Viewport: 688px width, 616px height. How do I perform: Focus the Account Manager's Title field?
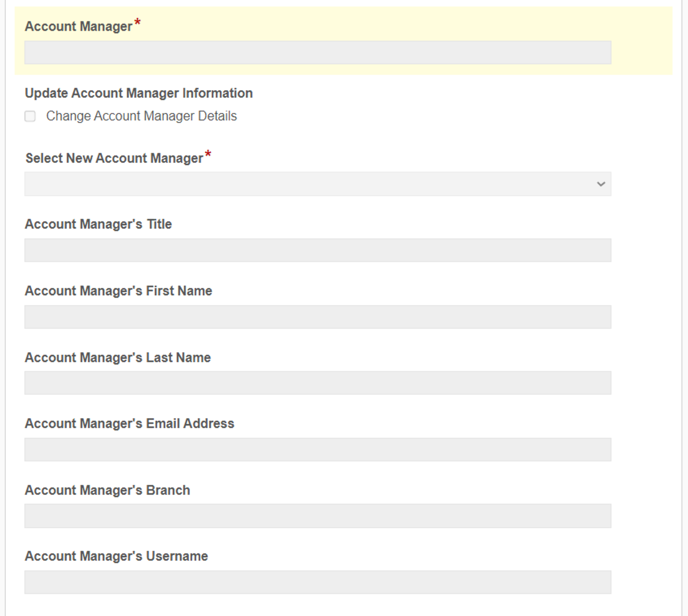tap(318, 250)
